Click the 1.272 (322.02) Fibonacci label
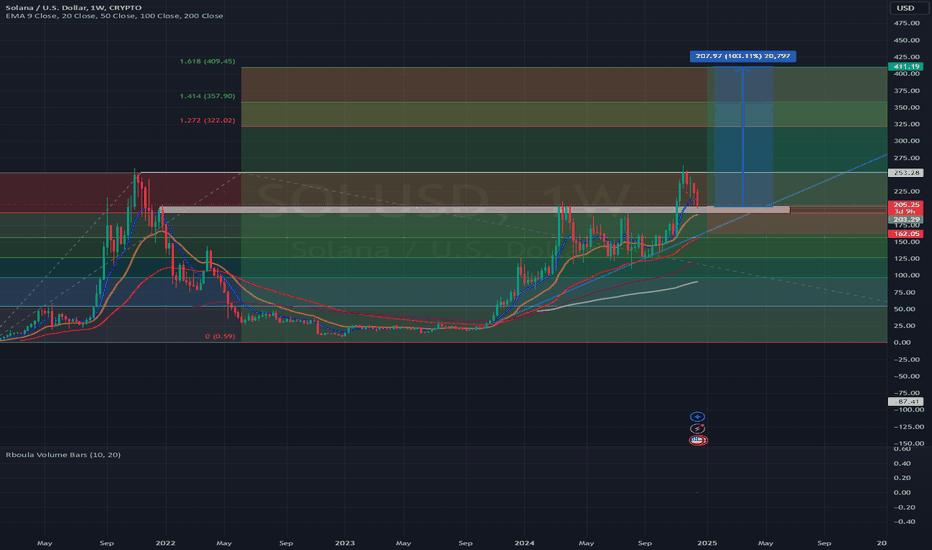The height and width of the screenshot is (550, 932). (207, 120)
